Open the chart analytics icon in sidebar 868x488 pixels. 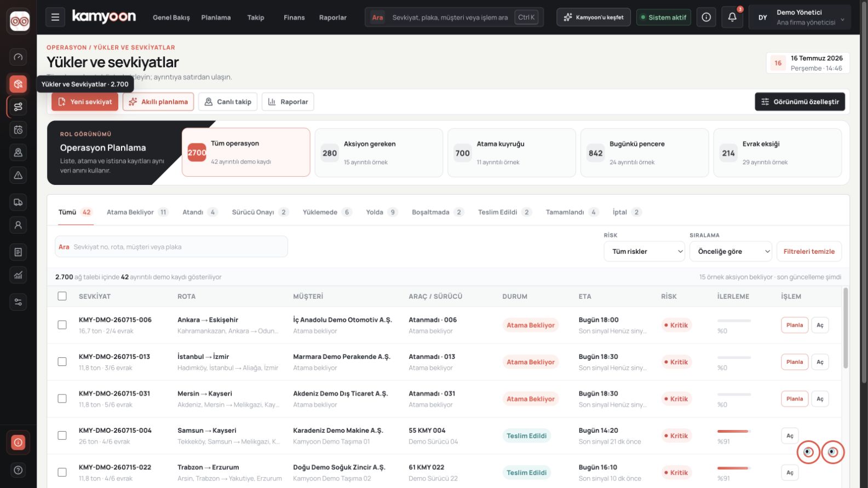coord(18,275)
